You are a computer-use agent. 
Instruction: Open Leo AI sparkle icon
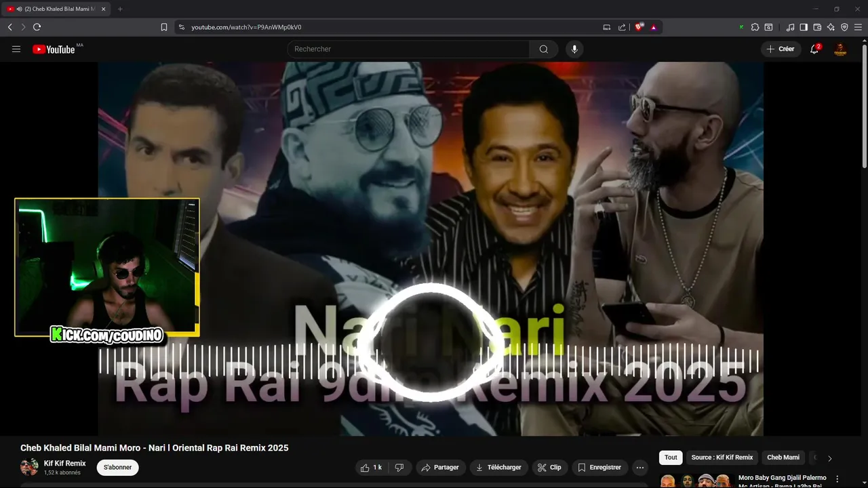[x=831, y=27]
